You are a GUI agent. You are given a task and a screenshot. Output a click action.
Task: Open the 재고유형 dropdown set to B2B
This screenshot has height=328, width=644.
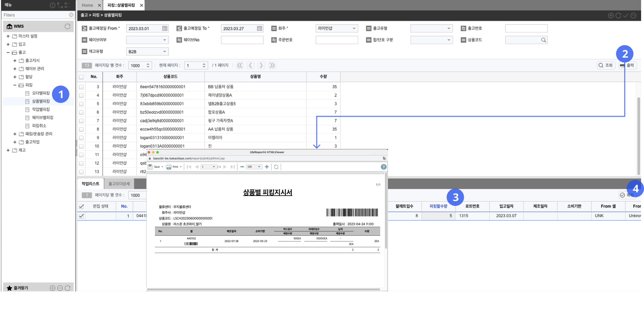tap(147, 52)
